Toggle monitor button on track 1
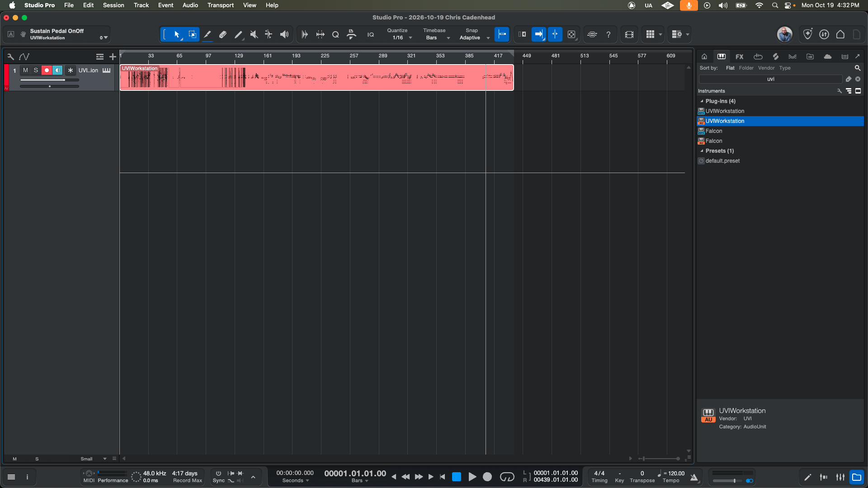Viewport: 868px width, 488px height. (57, 70)
